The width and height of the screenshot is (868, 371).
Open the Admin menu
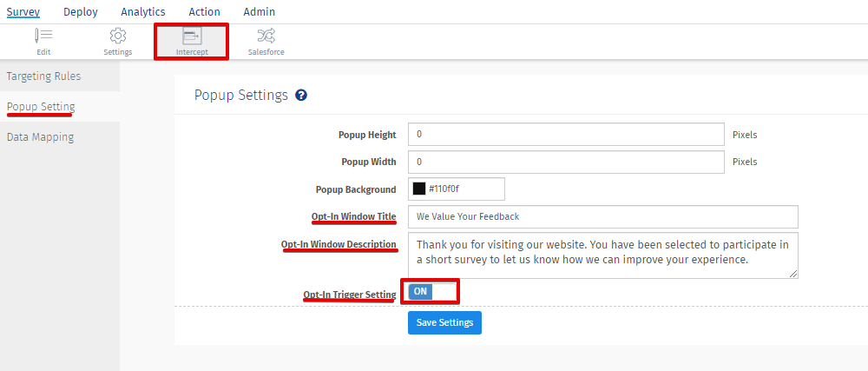tap(259, 12)
